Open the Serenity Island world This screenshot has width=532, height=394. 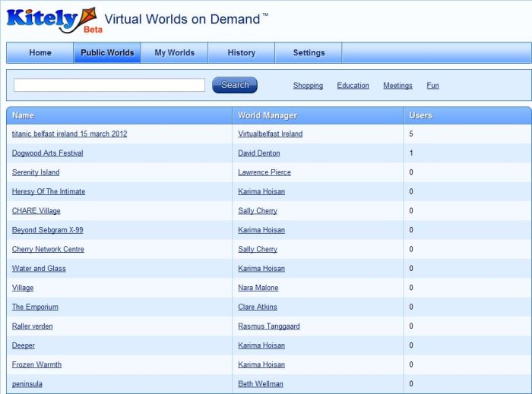(36, 172)
